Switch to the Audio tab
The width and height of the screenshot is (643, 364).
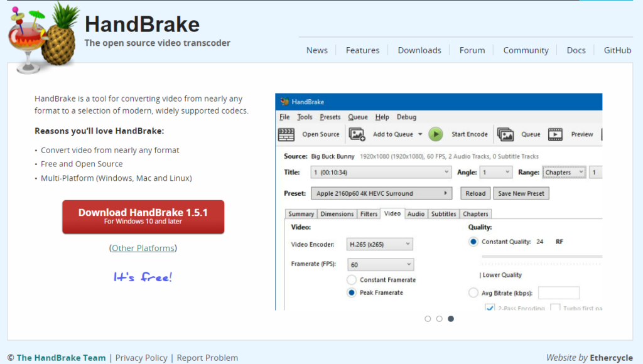(416, 214)
